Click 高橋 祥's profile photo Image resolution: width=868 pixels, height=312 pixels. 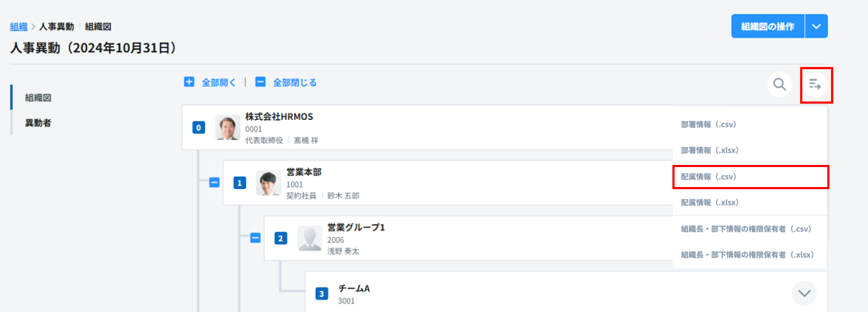click(x=228, y=128)
